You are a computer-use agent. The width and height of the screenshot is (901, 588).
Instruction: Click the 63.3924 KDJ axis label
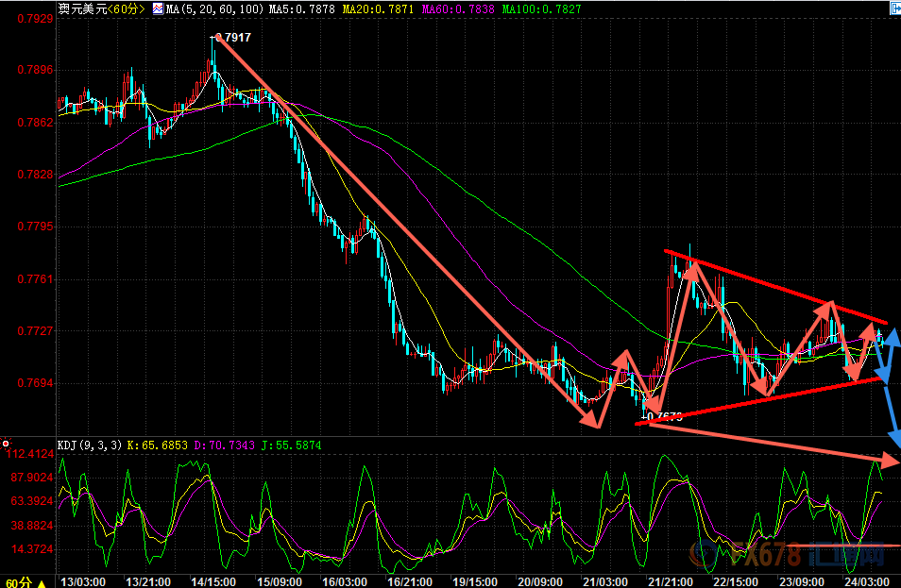(32, 501)
